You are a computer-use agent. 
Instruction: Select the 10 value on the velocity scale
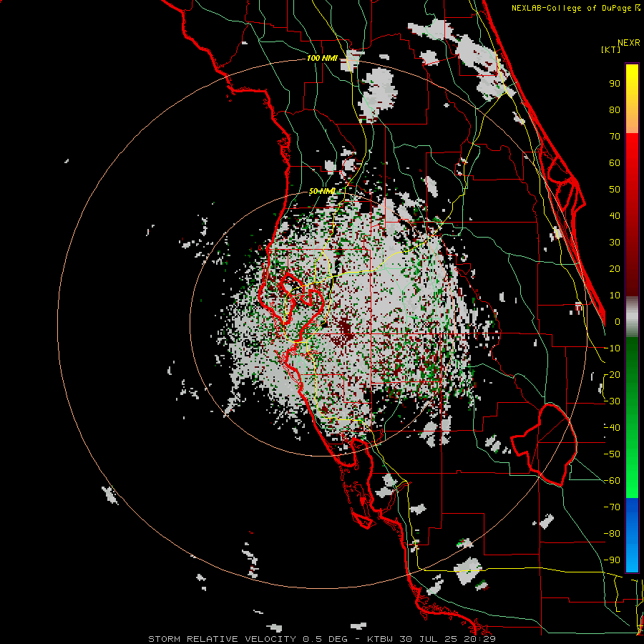pyautogui.click(x=615, y=296)
